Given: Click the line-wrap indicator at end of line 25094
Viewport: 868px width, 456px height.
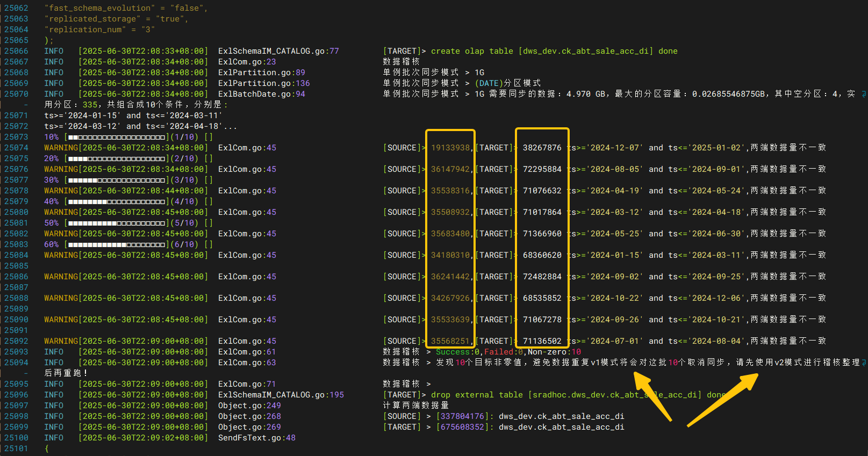Looking at the screenshot, I should tap(864, 363).
